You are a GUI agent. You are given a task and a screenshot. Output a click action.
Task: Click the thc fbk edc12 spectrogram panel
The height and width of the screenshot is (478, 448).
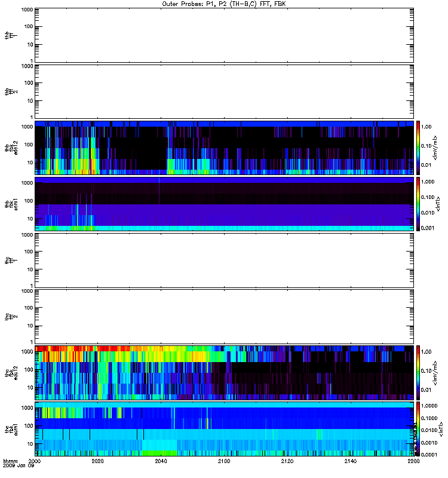tap(224, 372)
